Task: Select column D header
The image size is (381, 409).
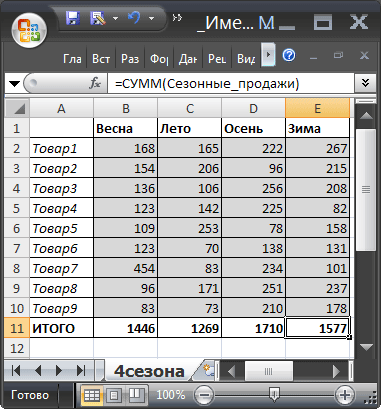Action: [254, 108]
